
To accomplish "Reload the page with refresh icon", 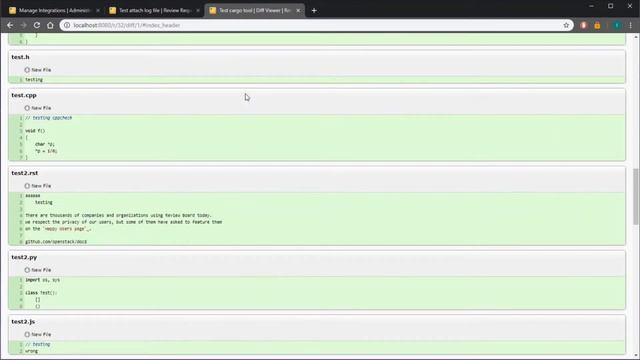I will click(37, 25).
